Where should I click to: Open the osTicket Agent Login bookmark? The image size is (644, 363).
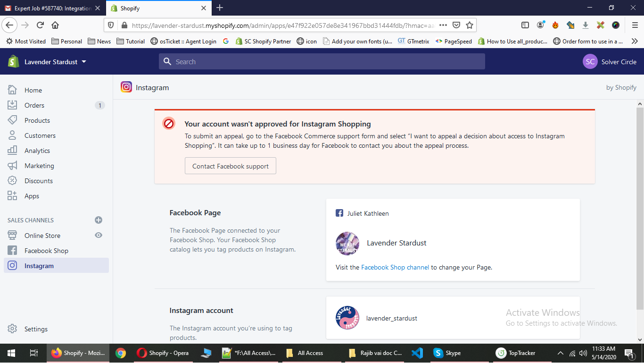tap(183, 41)
